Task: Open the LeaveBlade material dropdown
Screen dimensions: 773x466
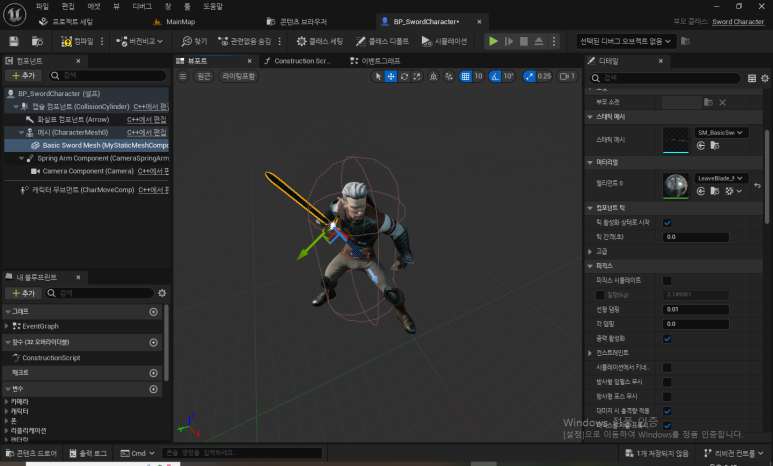Action: (x=721, y=178)
